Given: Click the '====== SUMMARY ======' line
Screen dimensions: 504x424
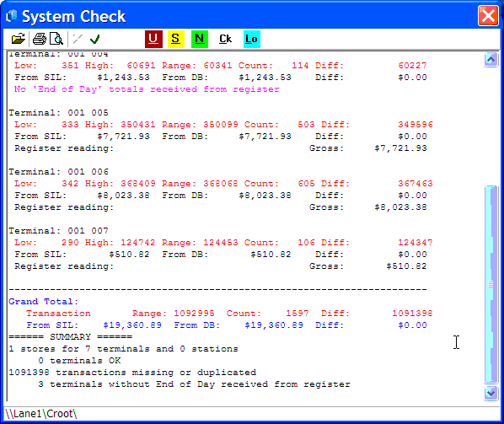Looking at the screenshot, I should tap(71, 337).
